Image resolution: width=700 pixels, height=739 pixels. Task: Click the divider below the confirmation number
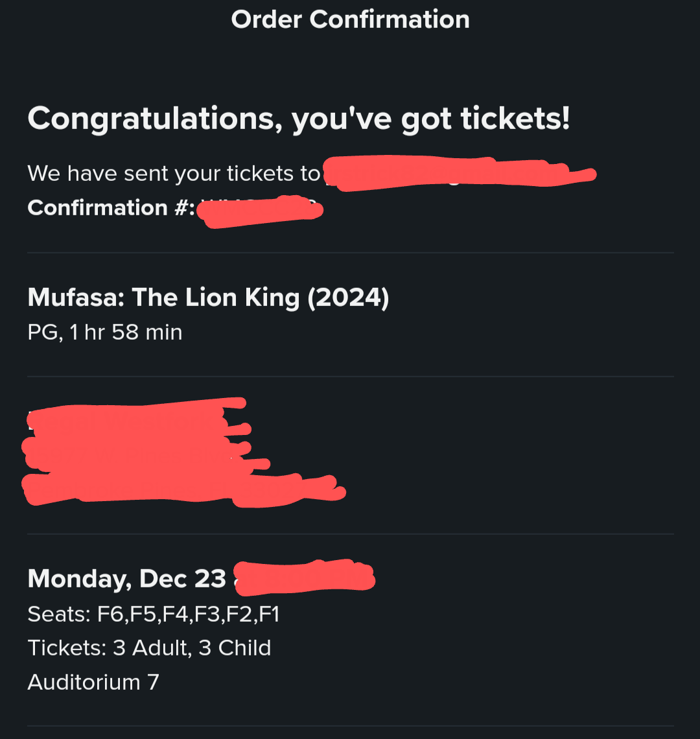point(350,253)
